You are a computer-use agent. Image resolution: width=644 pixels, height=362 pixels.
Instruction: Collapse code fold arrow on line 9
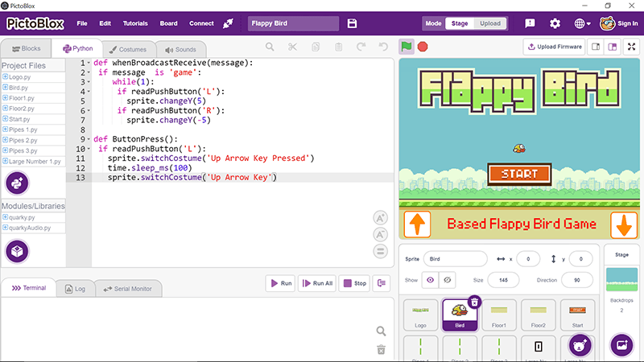(89, 139)
